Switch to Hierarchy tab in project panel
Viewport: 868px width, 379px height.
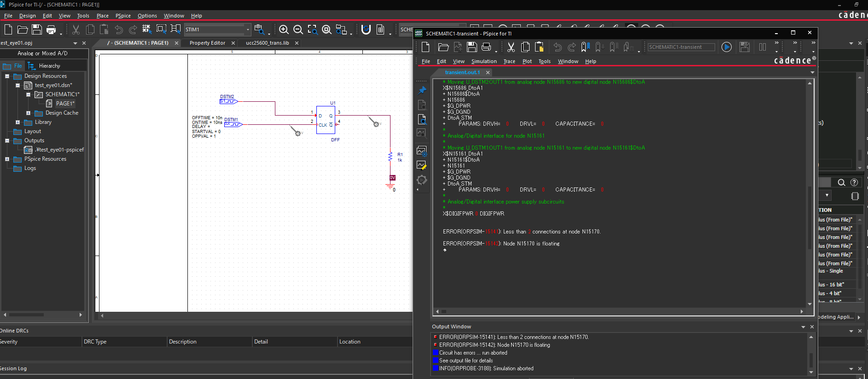pyautogui.click(x=49, y=66)
